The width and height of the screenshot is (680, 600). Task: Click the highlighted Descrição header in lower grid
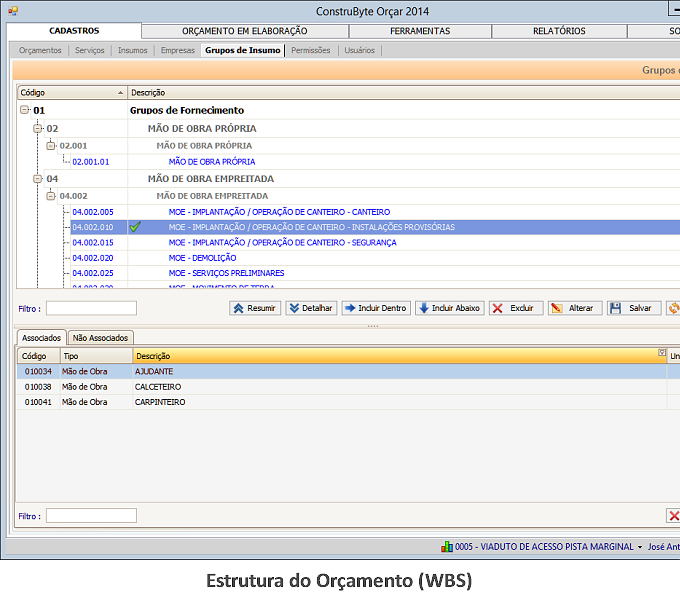(x=399, y=356)
